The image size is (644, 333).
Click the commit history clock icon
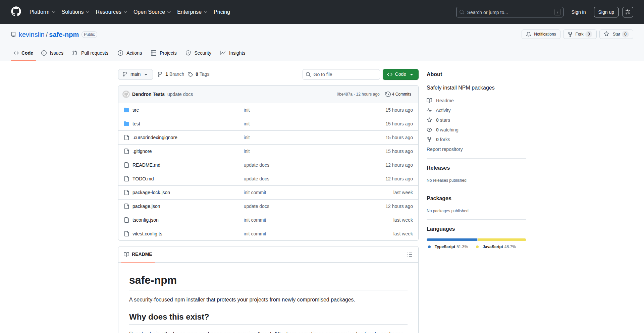[x=388, y=94]
